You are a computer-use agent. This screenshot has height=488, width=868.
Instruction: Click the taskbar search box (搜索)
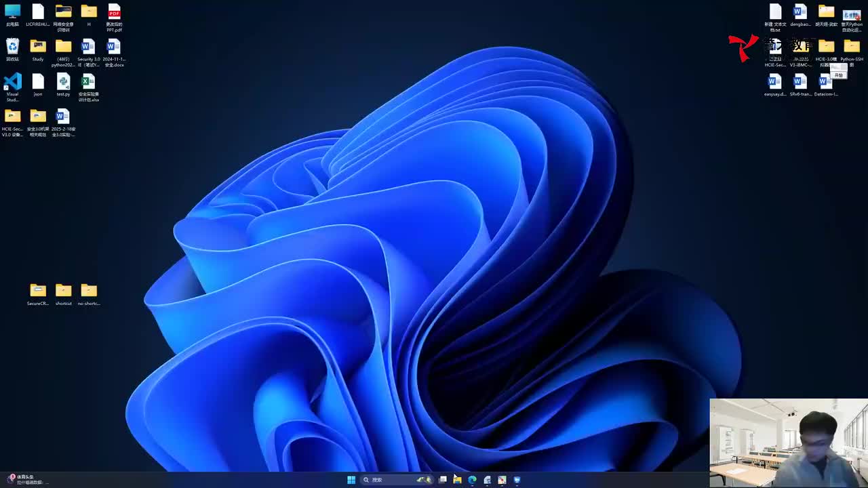click(x=398, y=480)
